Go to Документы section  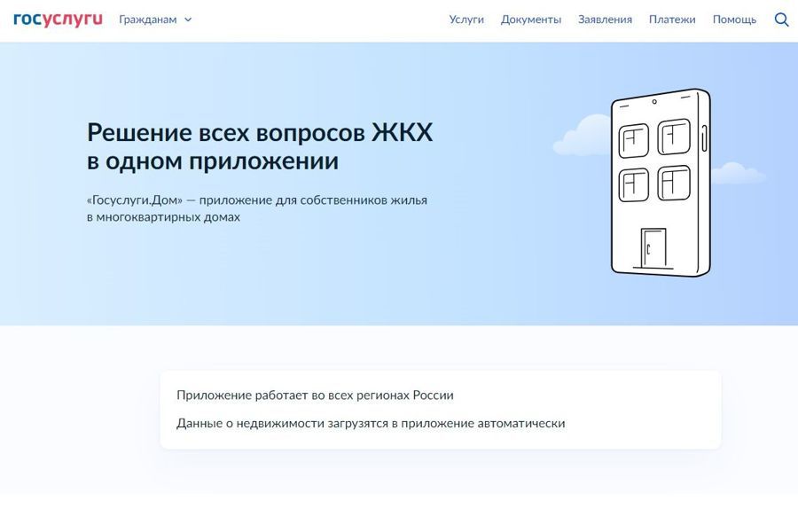pos(531,20)
